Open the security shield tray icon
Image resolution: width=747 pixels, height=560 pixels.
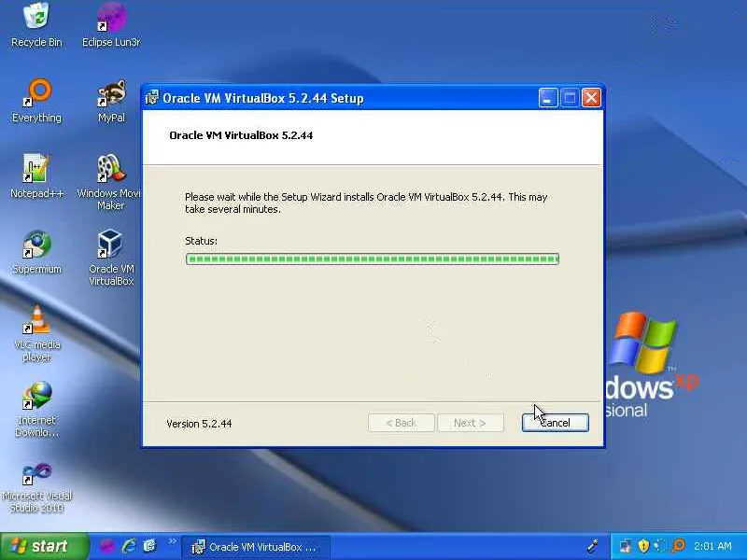[643, 546]
